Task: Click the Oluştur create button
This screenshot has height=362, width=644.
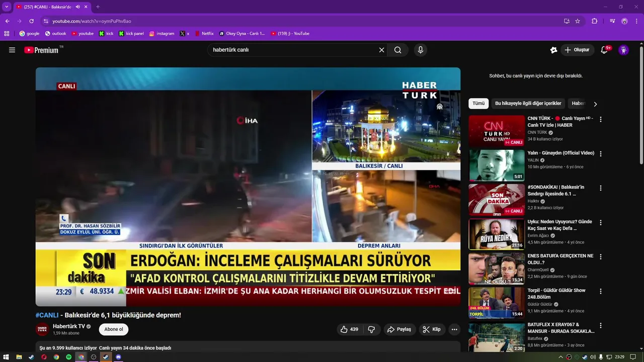Action: coord(577,50)
